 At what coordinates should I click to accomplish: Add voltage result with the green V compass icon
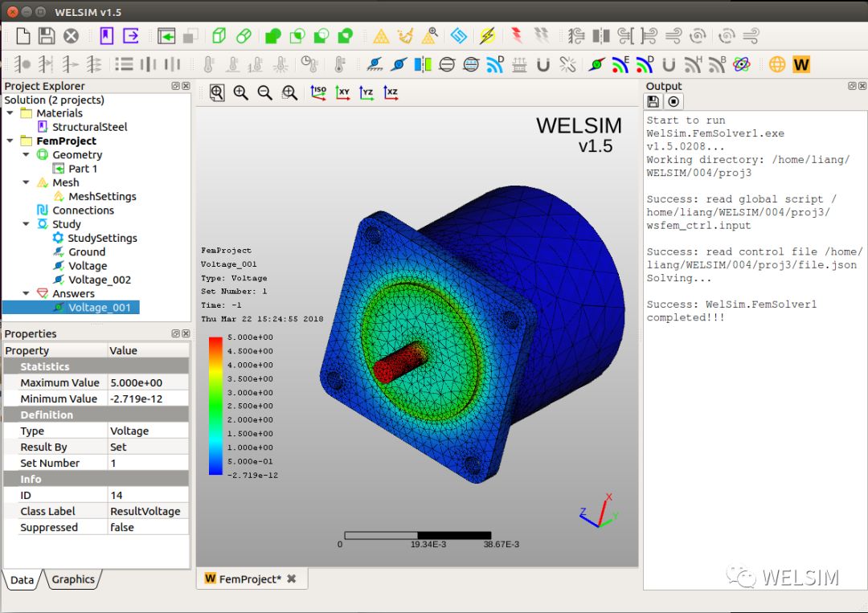tap(596, 65)
